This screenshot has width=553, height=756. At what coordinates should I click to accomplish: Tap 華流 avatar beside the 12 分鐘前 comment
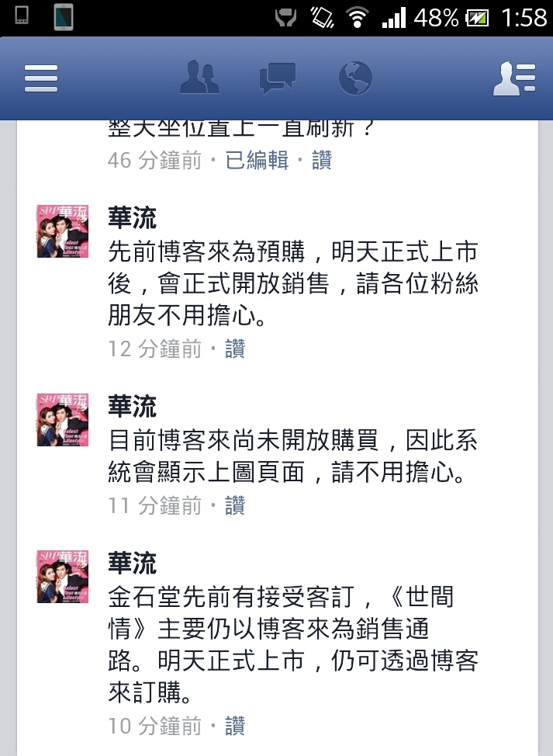coord(63,231)
